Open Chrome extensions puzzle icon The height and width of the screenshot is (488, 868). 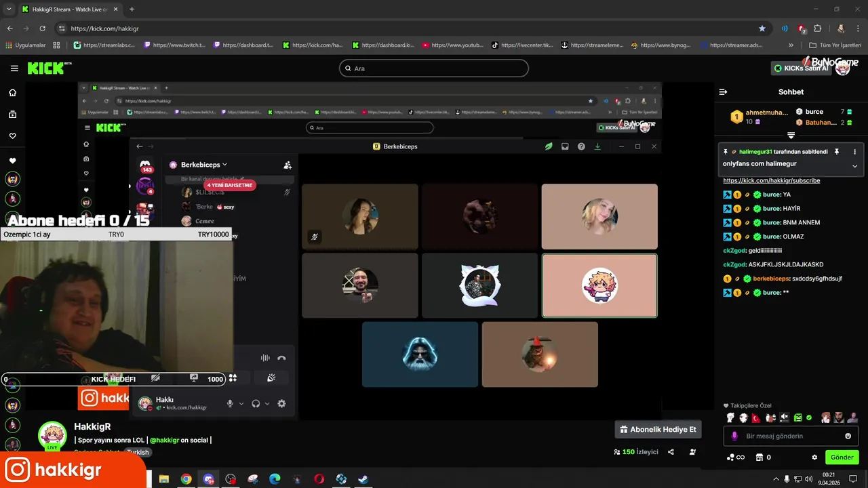click(818, 28)
